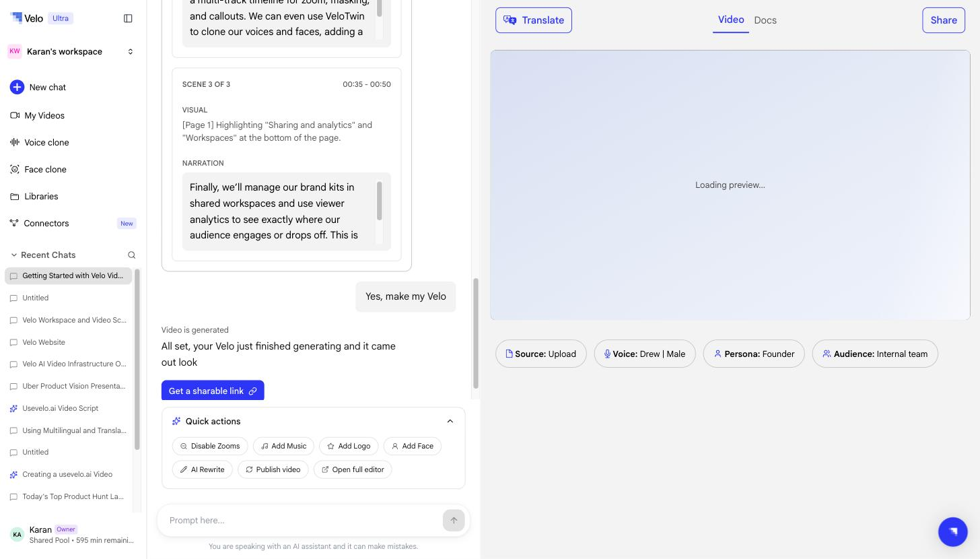Toggle the sidebar collapse icon

pyautogui.click(x=128, y=18)
